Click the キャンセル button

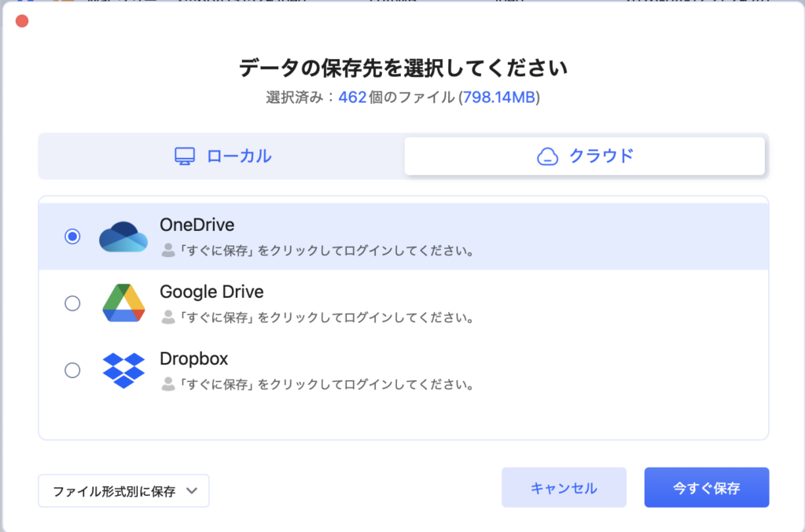coord(564,487)
